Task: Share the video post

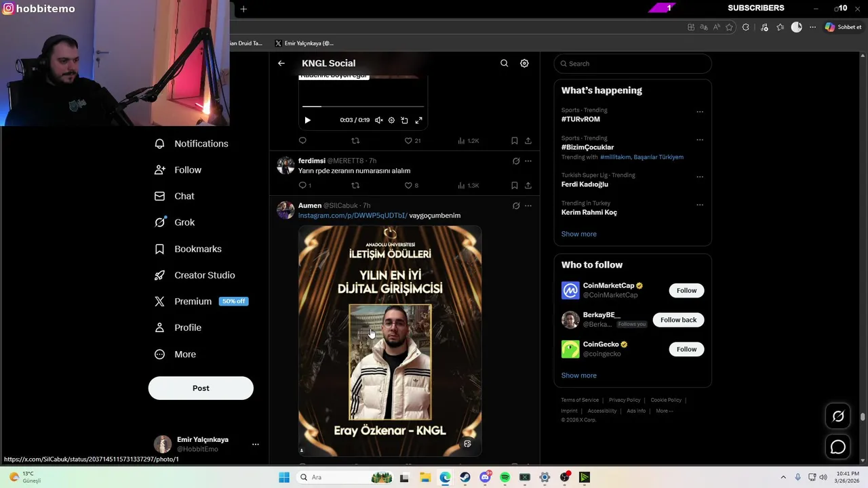Action: tap(528, 140)
